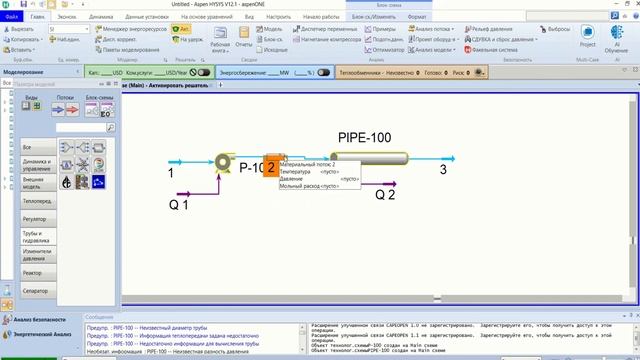
Task: Select the PIPE-100 pipe segment
Action: tap(369, 158)
